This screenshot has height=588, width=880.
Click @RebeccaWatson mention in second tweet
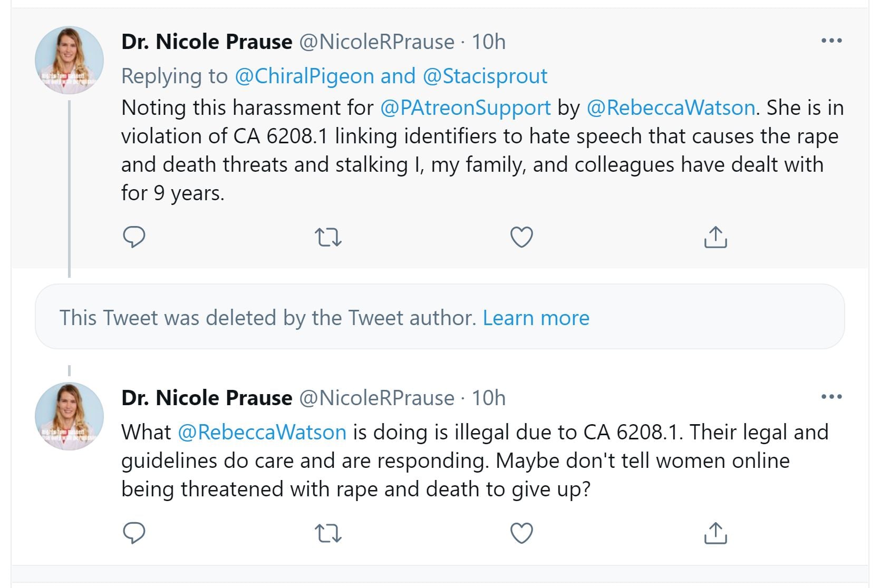click(262, 433)
